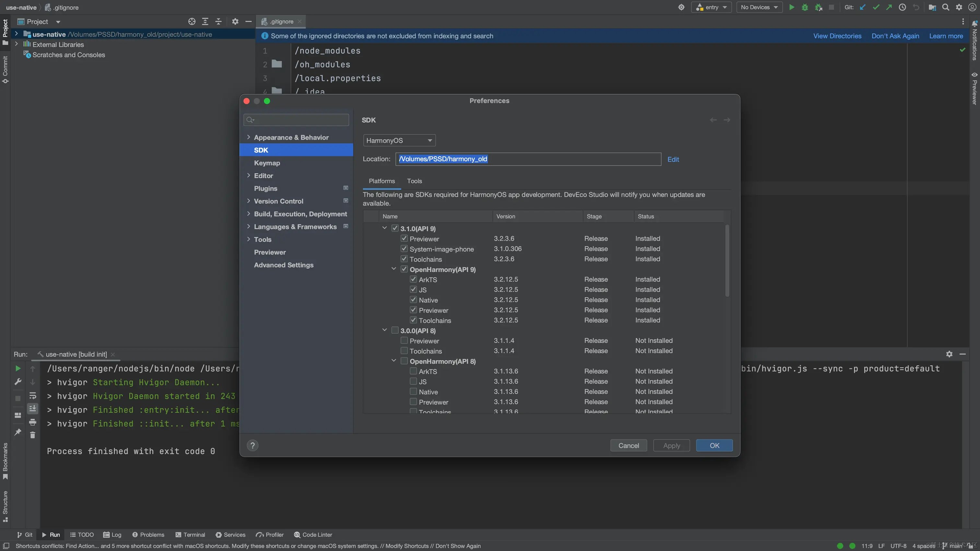Click Preferences search field

tap(296, 120)
